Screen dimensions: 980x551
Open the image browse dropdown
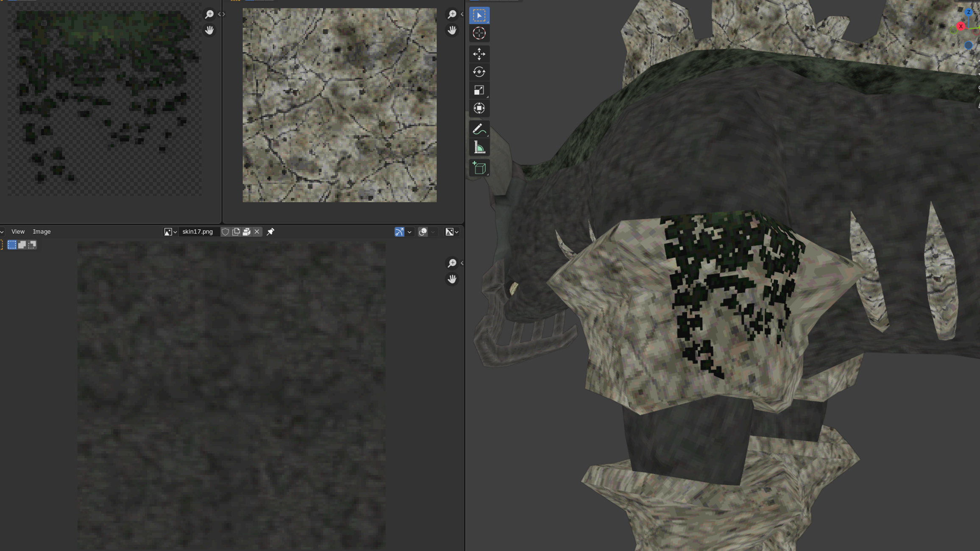[x=170, y=232]
